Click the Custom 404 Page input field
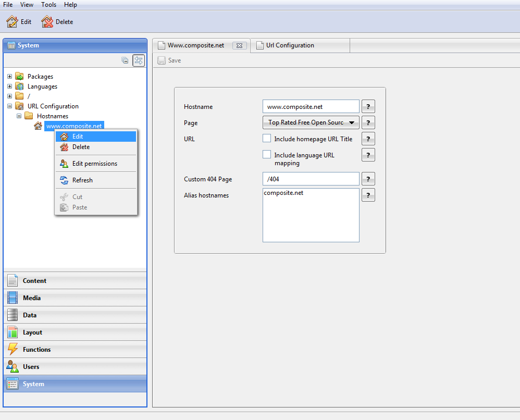The height and width of the screenshot is (420, 520). pos(311,179)
